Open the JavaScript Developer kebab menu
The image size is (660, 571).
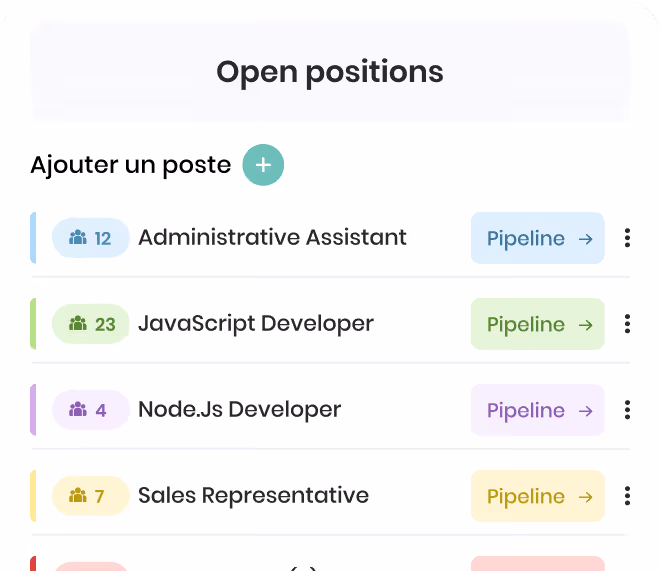[x=627, y=324]
